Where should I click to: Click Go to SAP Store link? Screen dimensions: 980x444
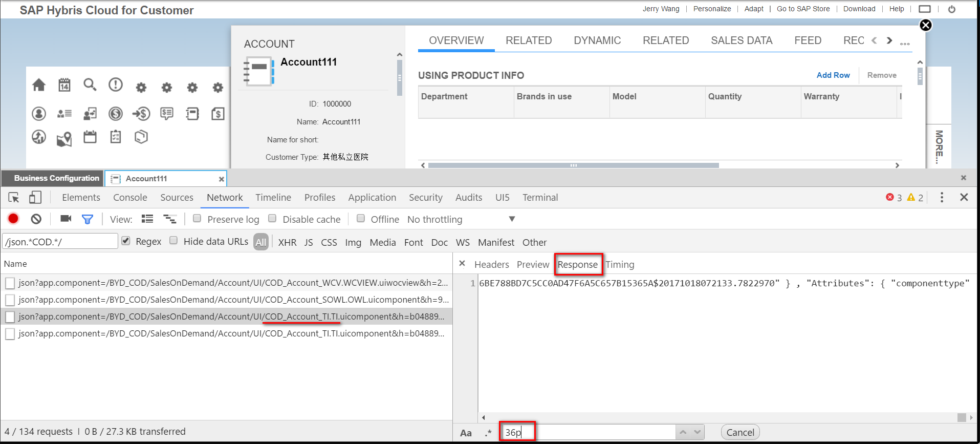(x=803, y=9)
